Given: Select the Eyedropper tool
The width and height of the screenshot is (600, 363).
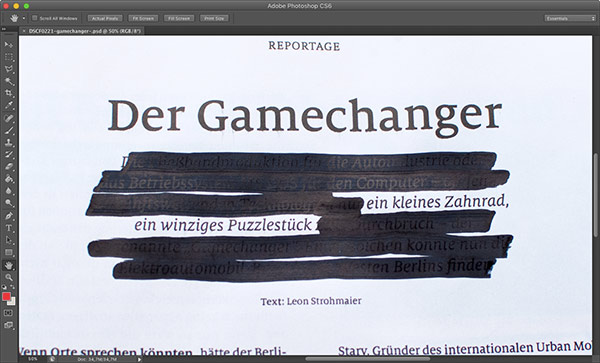Looking at the screenshot, I should [x=8, y=105].
